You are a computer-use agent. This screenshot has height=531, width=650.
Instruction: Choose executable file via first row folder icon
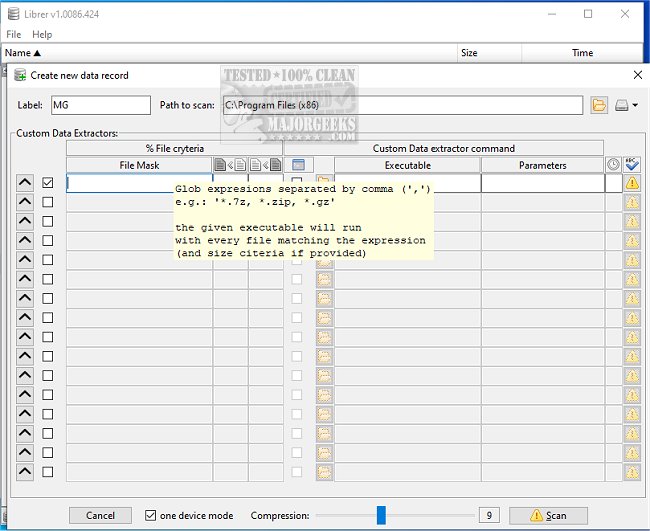324,183
